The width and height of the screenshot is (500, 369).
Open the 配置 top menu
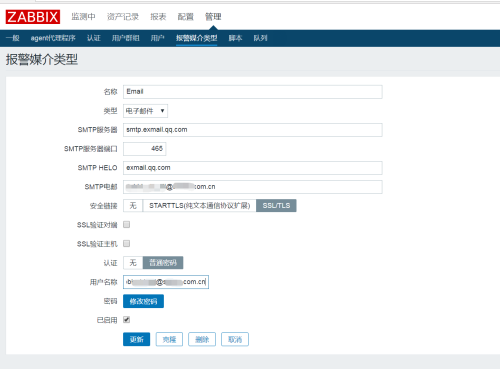tap(185, 17)
